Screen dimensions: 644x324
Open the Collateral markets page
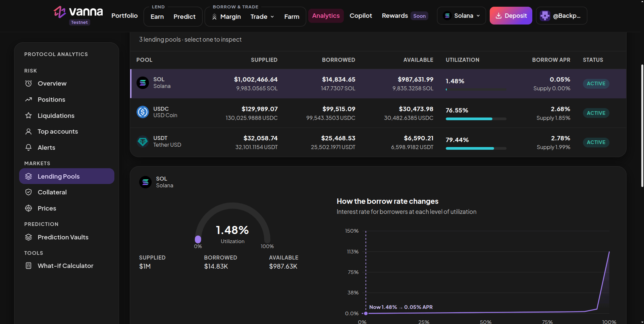coord(67,192)
